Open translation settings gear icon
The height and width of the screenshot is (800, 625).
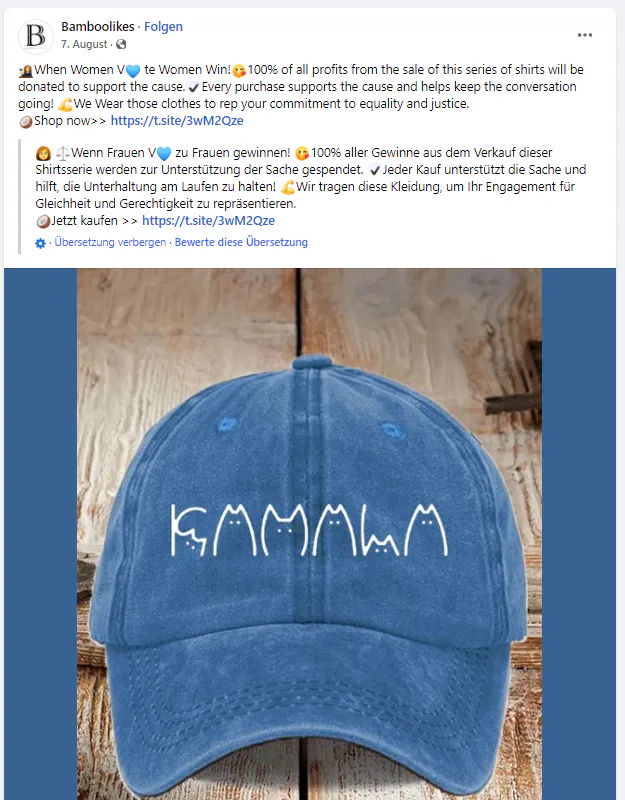(40, 243)
